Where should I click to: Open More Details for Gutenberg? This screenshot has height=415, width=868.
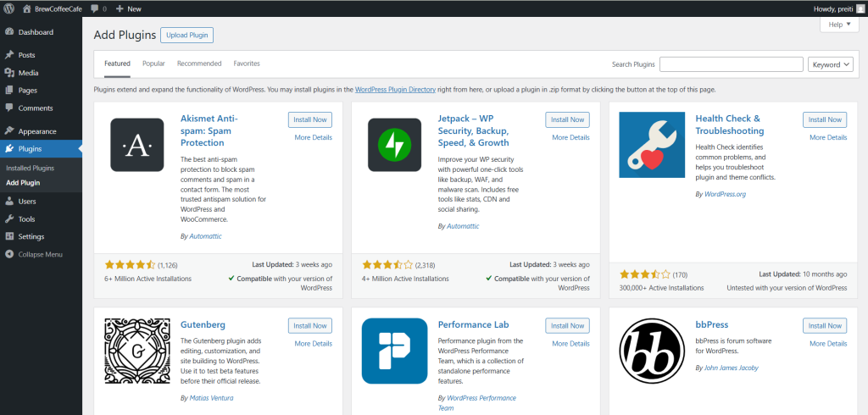click(314, 344)
